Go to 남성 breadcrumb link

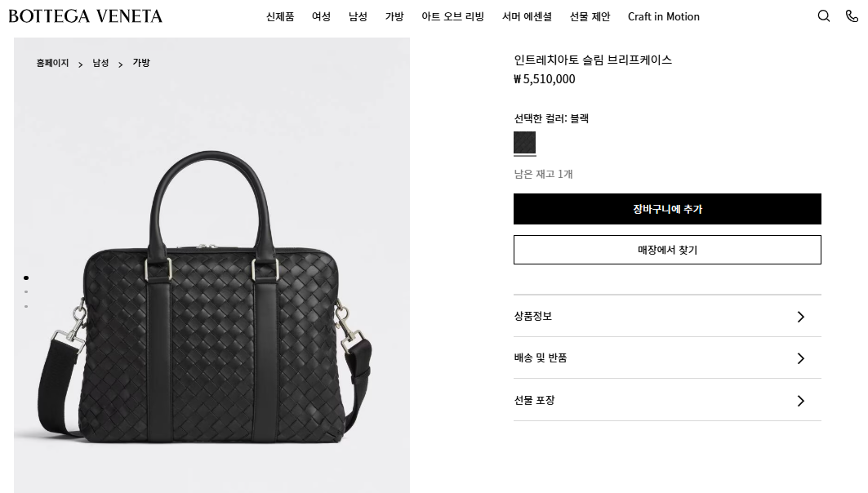click(x=100, y=63)
